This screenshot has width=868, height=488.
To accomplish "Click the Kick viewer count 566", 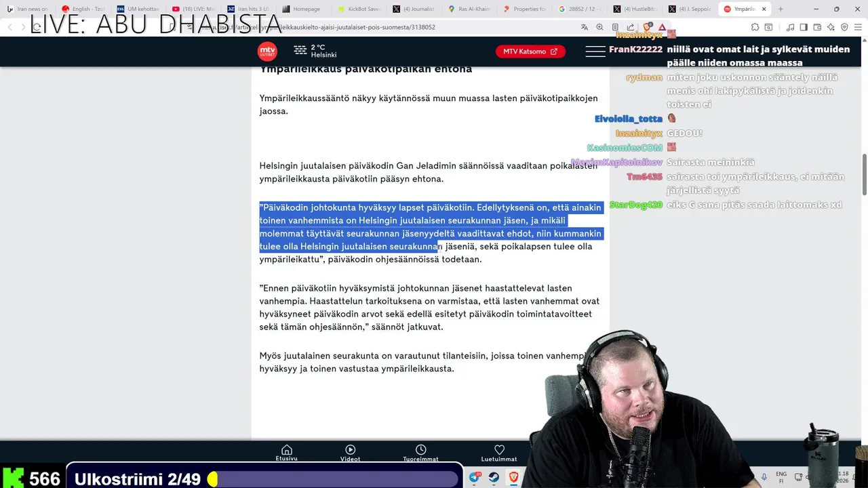I will click(45, 479).
